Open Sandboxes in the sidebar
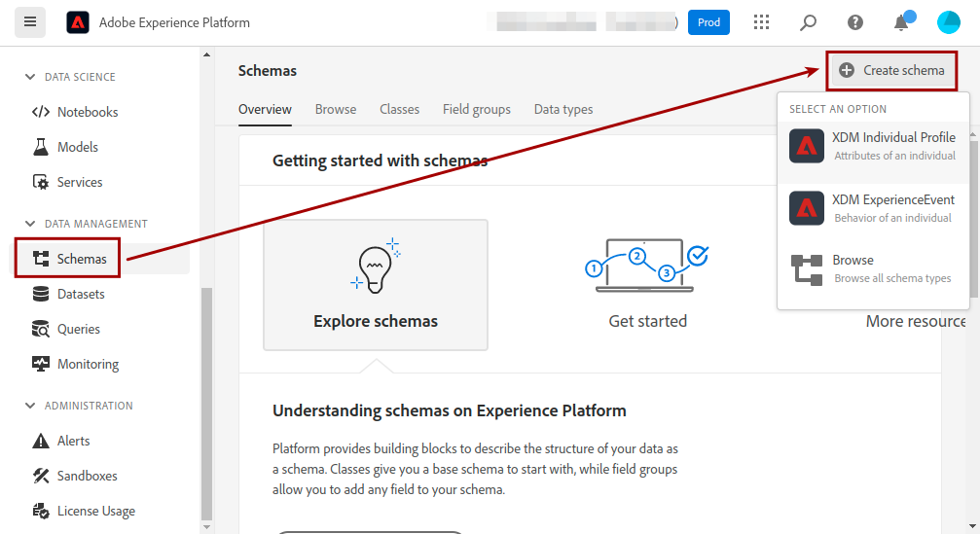The width and height of the screenshot is (980, 534). [75, 476]
